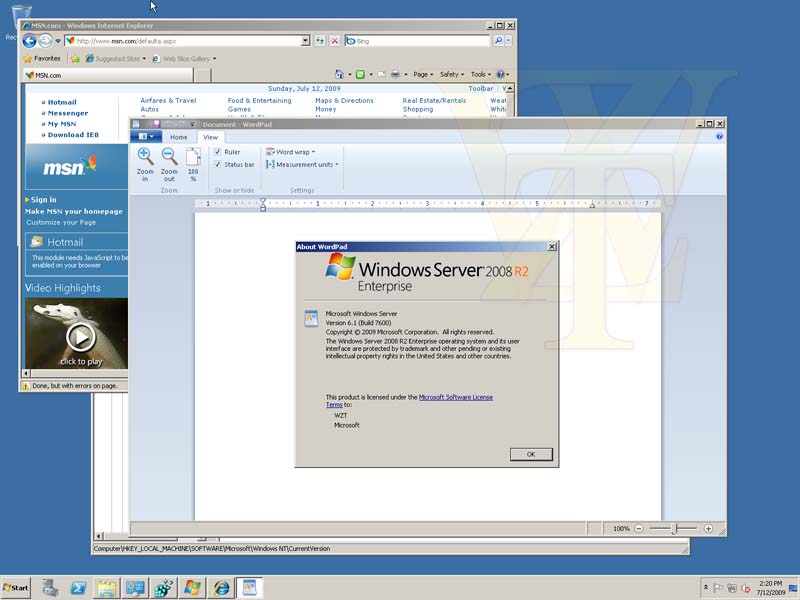Click the zoom in plus in WordPad status bar
Image resolution: width=800 pixels, height=600 pixels.
(x=708, y=529)
